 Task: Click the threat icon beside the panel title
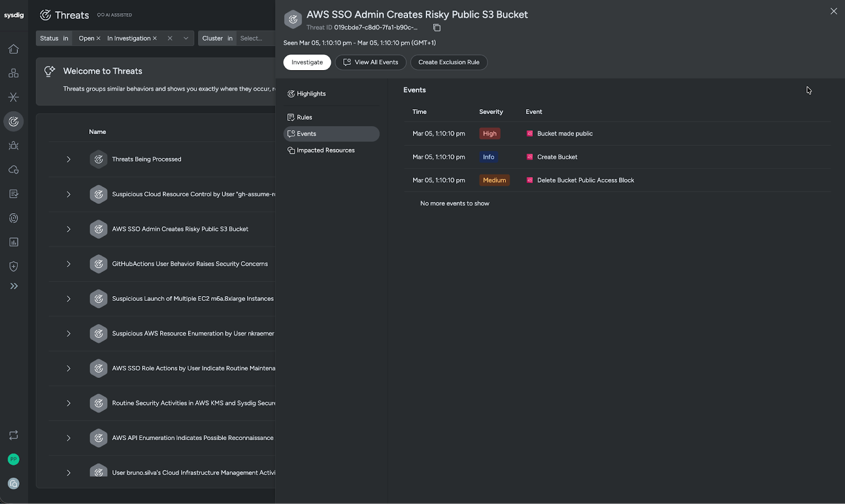pyautogui.click(x=293, y=20)
